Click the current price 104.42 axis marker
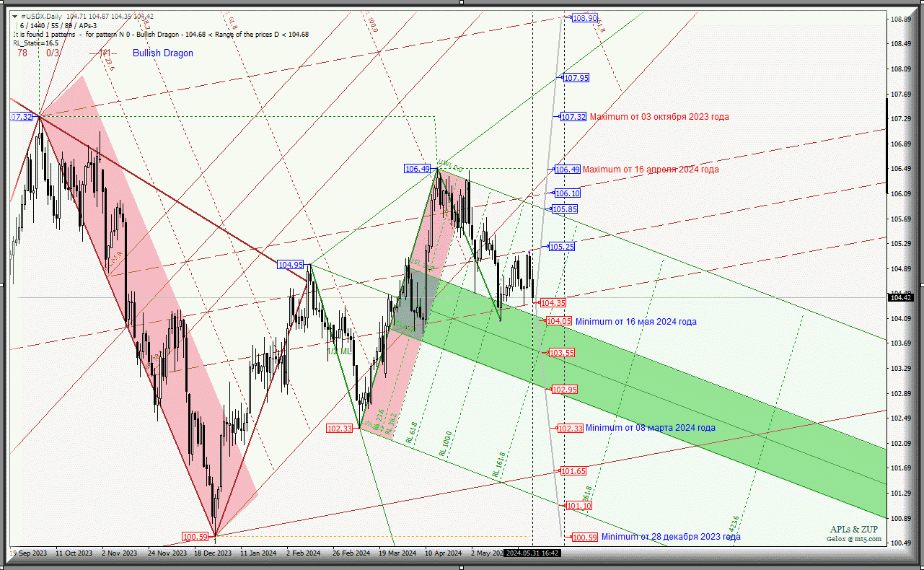This screenshot has height=570, width=924. click(x=901, y=297)
